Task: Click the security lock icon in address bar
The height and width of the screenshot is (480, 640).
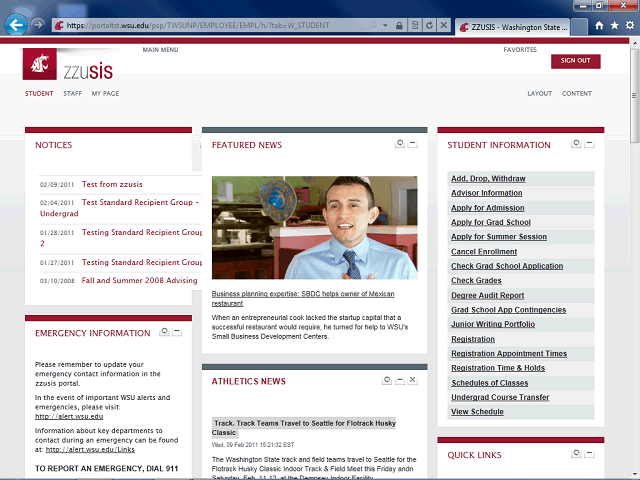Action: coord(399,25)
